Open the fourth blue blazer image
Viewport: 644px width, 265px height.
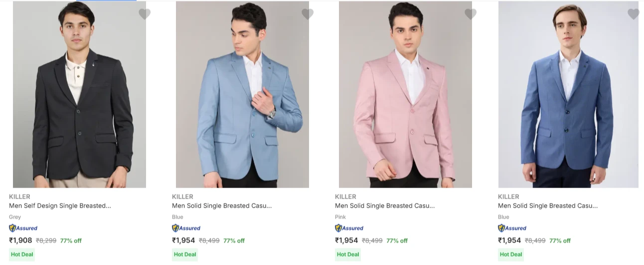click(568, 95)
